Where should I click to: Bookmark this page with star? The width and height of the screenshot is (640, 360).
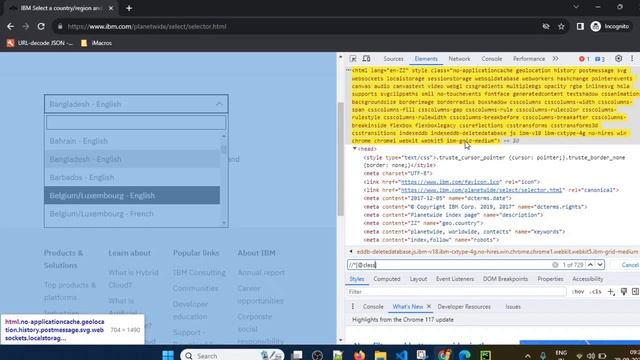click(x=561, y=27)
